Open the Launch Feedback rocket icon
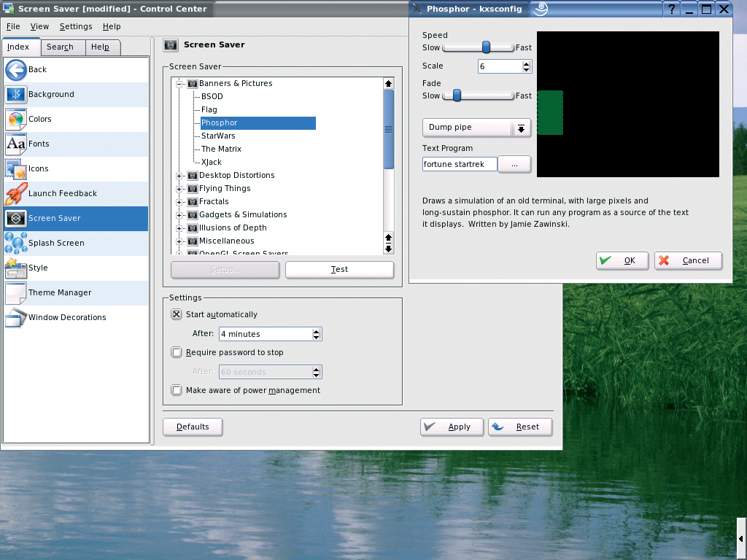The width and height of the screenshot is (747, 560). [16, 193]
